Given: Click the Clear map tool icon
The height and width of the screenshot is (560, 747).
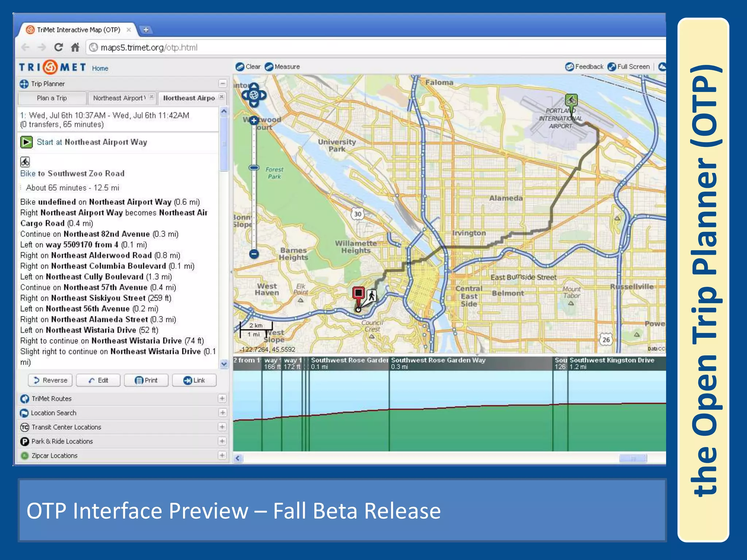Looking at the screenshot, I should coord(240,67).
